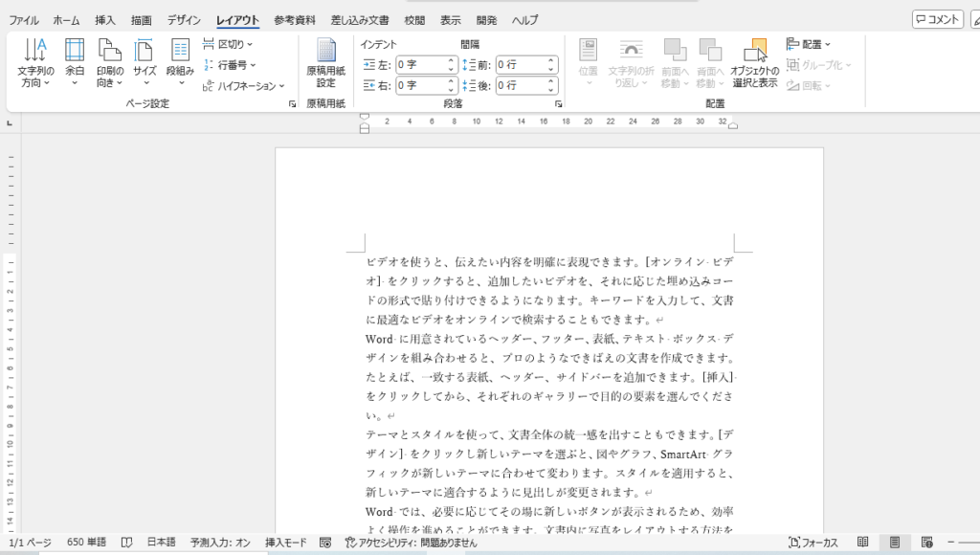The height and width of the screenshot is (555, 980).
Task: Switch to the ホーム tab
Action: tap(66, 20)
